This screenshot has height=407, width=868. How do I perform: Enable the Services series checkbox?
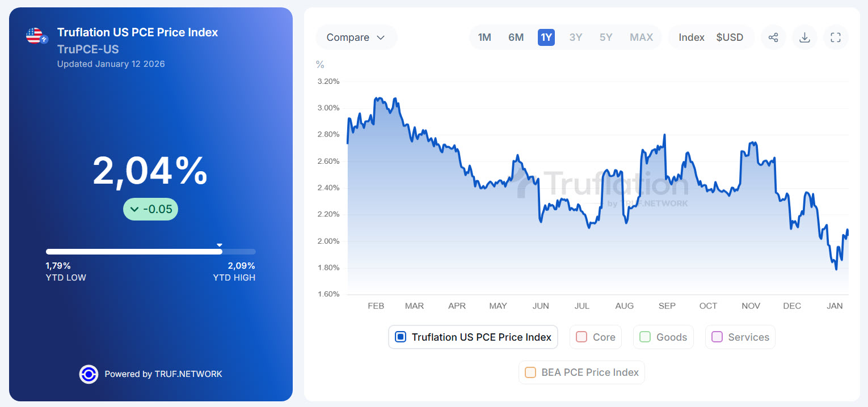point(717,337)
